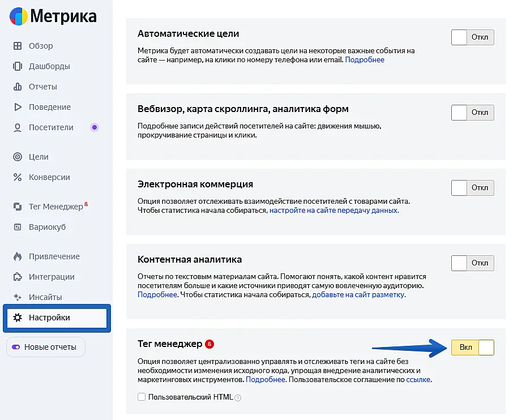Image resolution: width=522 pixels, height=420 pixels.
Task: Check the Пользовательский HTML checkbox
Action: (142, 397)
